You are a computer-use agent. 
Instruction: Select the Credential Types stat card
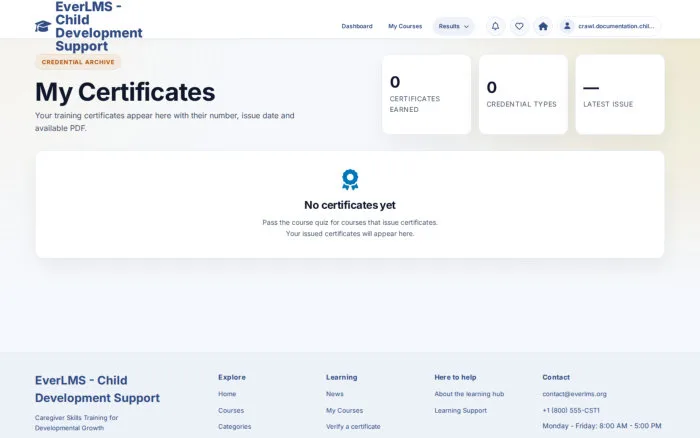(523, 94)
